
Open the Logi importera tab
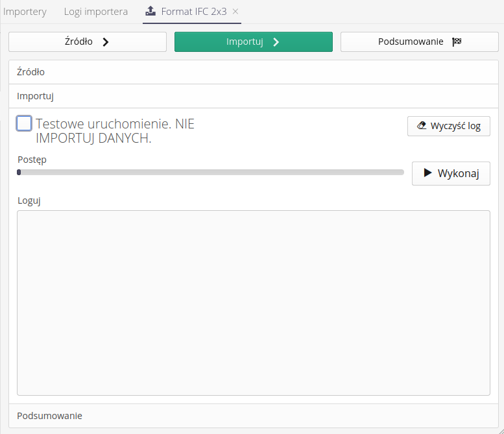tap(96, 12)
